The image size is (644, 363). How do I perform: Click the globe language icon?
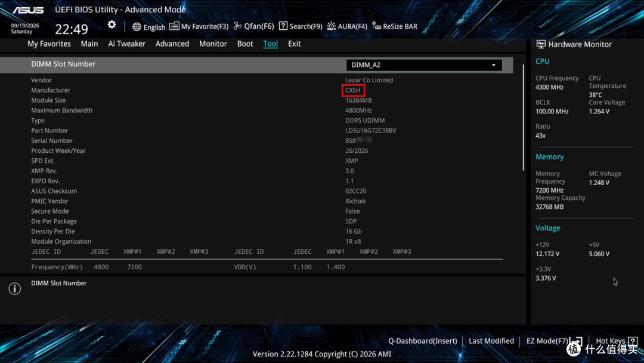coord(137,27)
